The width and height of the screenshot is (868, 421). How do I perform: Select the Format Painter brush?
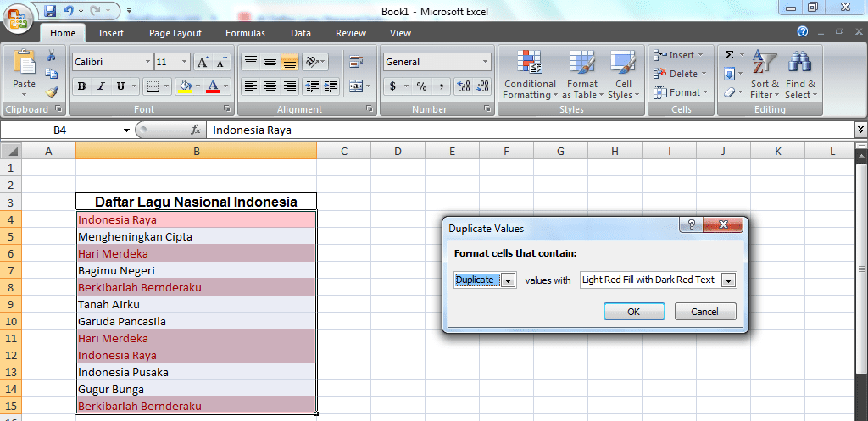[52, 92]
